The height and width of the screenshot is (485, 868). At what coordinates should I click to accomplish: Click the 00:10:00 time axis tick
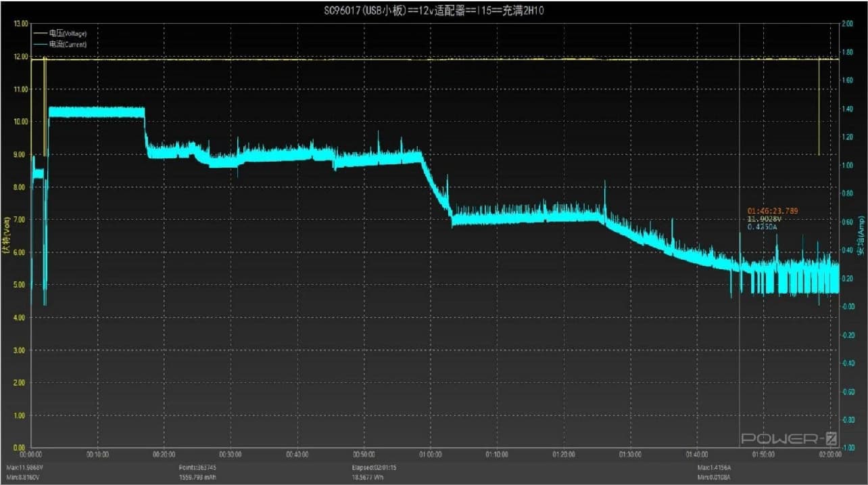click(x=99, y=455)
